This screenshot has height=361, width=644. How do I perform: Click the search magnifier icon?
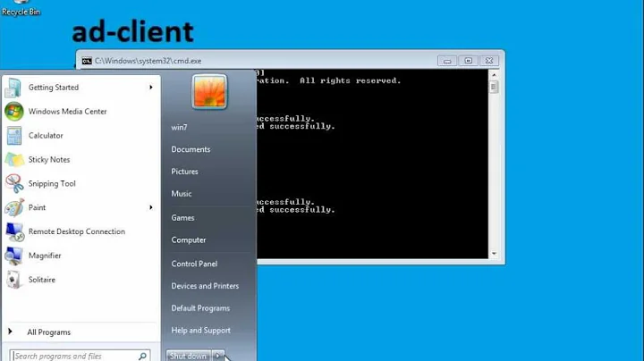point(142,356)
